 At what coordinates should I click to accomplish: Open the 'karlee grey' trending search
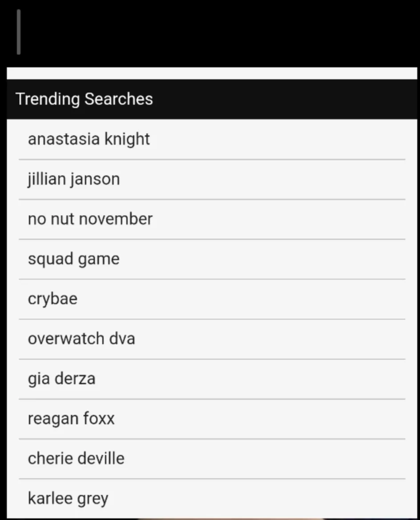pyautogui.click(x=68, y=499)
